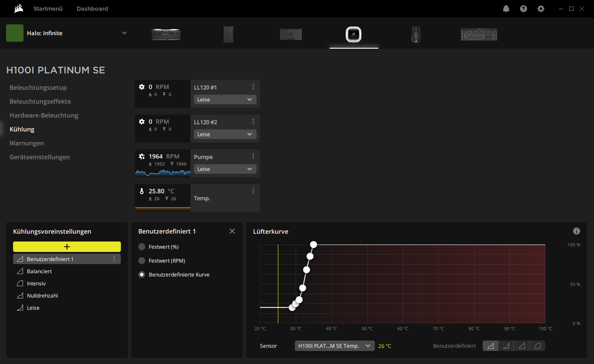Select the keyboard device icon
This screenshot has width=594, height=364.
click(x=479, y=34)
